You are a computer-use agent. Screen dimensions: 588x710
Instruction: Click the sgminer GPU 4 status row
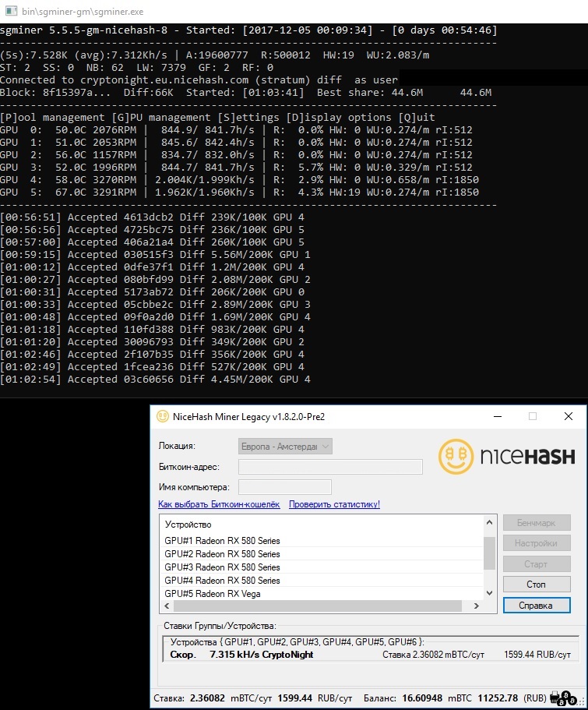click(239, 180)
